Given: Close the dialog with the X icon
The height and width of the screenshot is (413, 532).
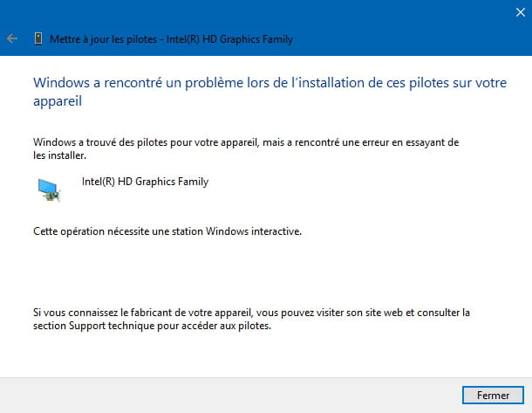Looking at the screenshot, I should click(x=520, y=12).
